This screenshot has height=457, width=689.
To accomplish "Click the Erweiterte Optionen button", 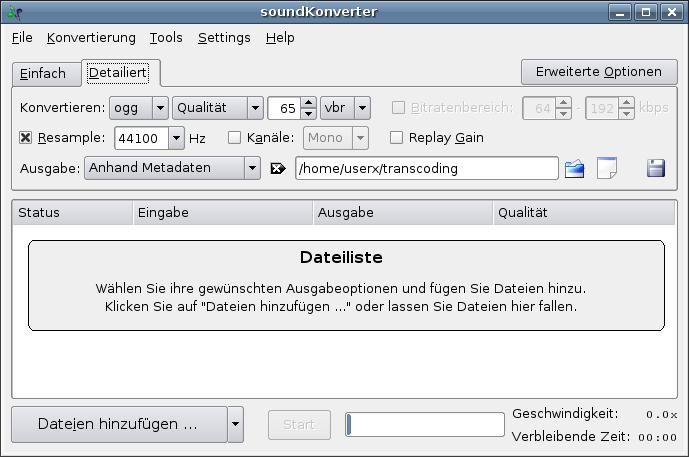I will click(x=599, y=72).
